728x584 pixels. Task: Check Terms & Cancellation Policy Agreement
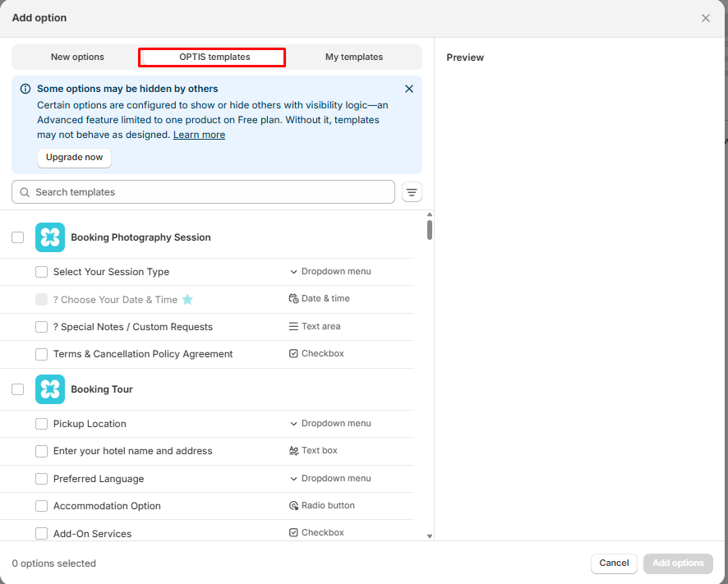[x=41, y=354]
